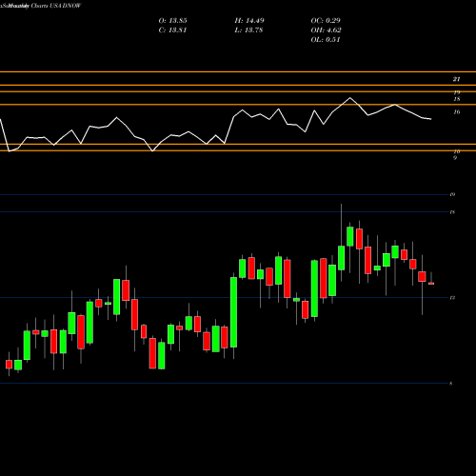Viewport: 476px width, 476px height.
Task: Click the OH: 4.62 reading
Action: tap(326, 30)
